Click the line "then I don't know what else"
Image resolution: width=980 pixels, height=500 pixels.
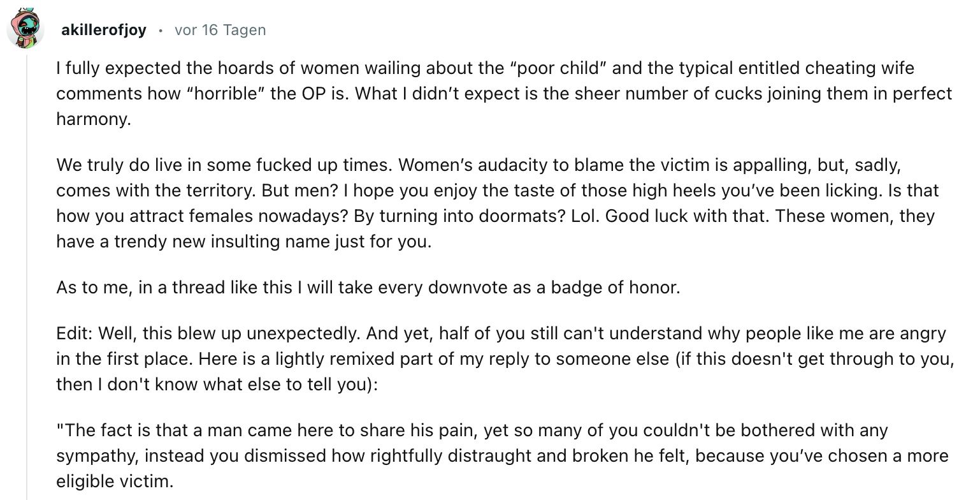(x=217, y=385)
